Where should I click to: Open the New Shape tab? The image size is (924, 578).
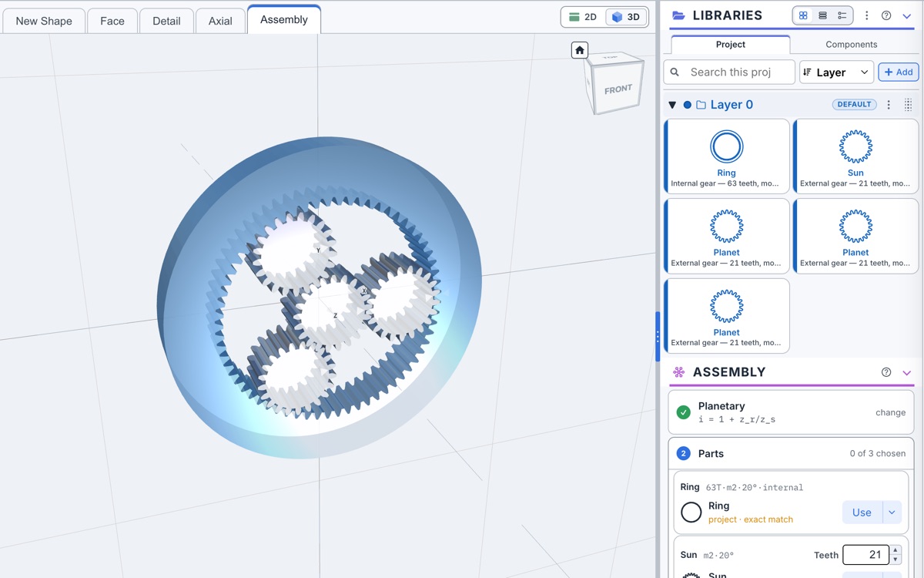[44, 21]
